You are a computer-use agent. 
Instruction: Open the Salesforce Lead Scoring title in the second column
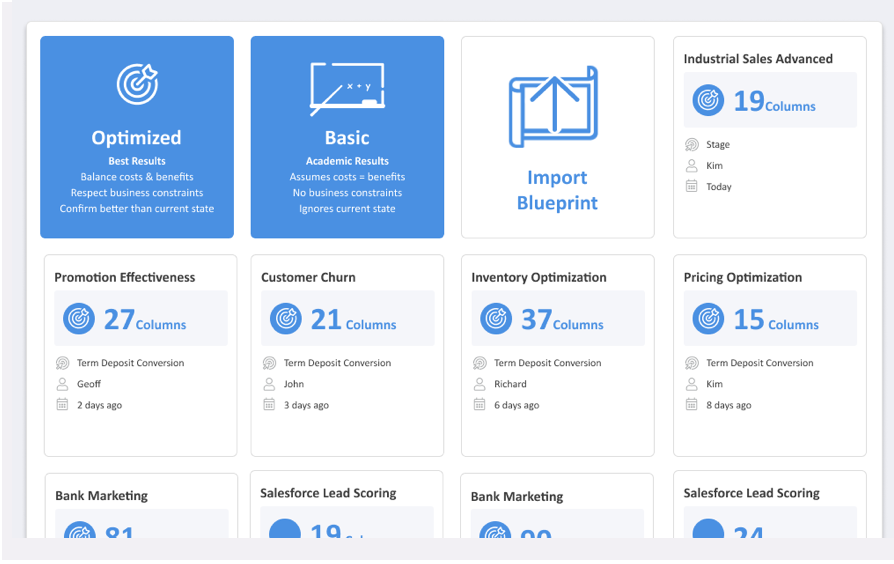click(328, 493)
